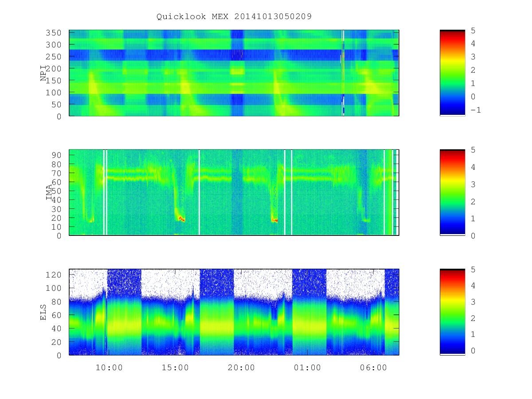The image size is (532, 399).
Task: Select the NPI axis label
Action: (x=43, y=73)
